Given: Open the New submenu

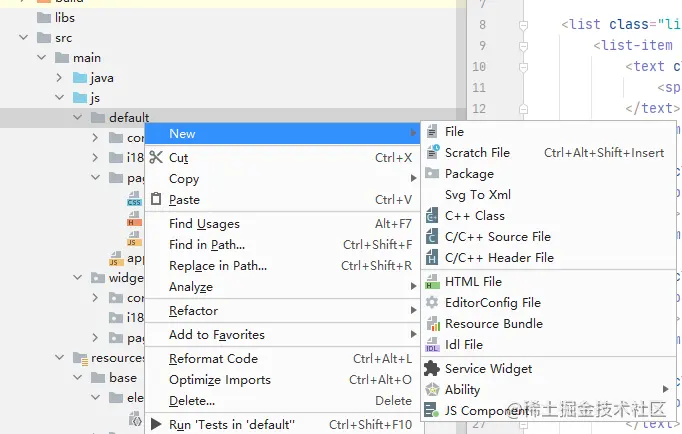Looking at the screenshot, I should click(282, 133).
